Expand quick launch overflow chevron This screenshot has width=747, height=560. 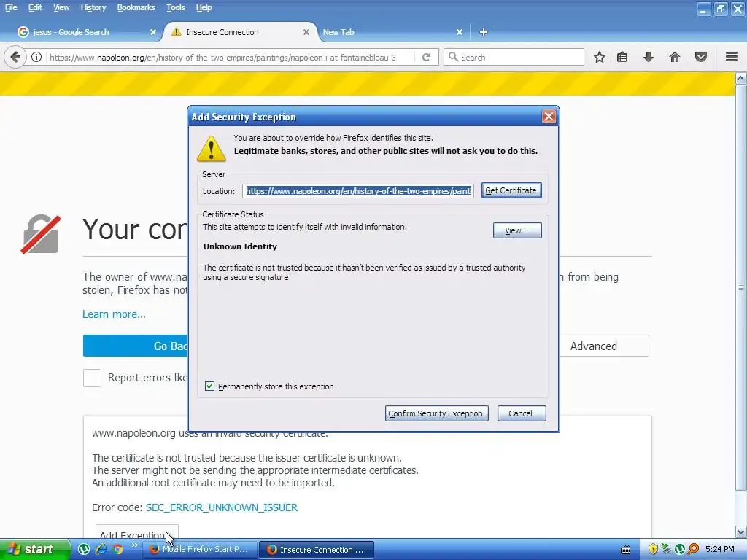tap(135, 545)
